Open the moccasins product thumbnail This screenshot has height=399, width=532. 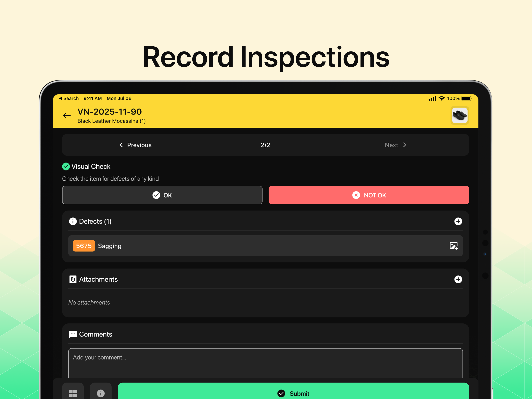[x=460, y=116]
